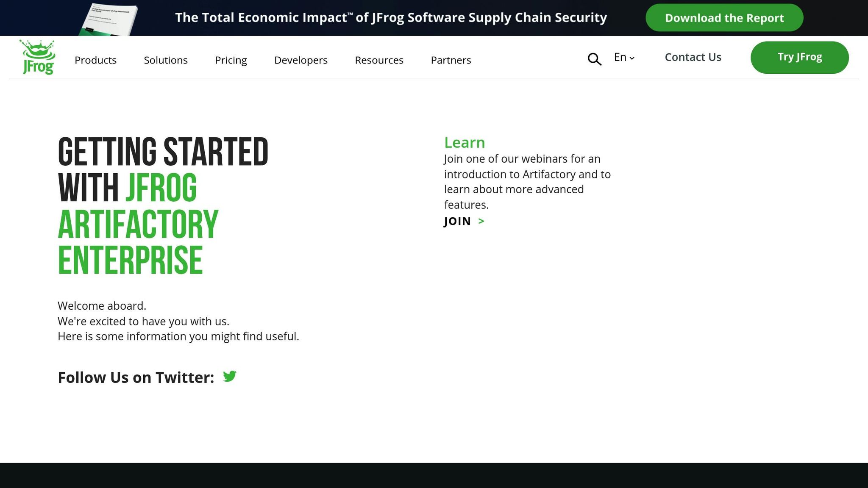Viewport: 868px width, 488px height.
Task: Click the Download the Report button
Action: 724,18
